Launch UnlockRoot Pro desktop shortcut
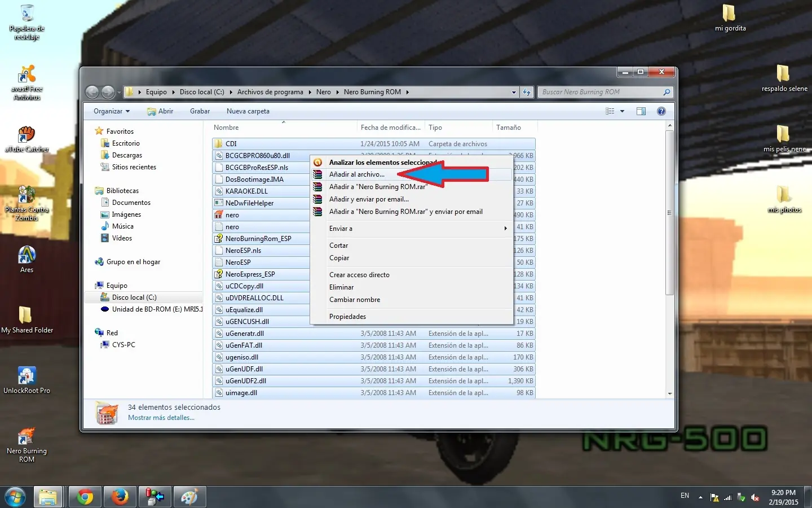 27,380
